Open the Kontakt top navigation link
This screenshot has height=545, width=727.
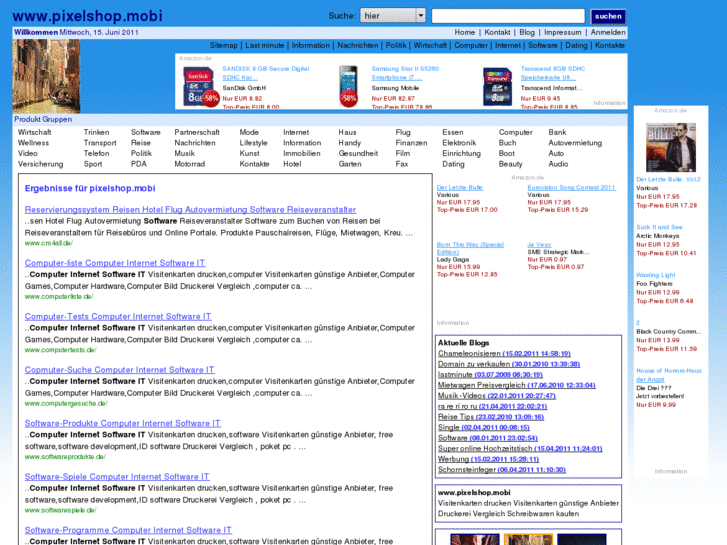coord(497,32)
